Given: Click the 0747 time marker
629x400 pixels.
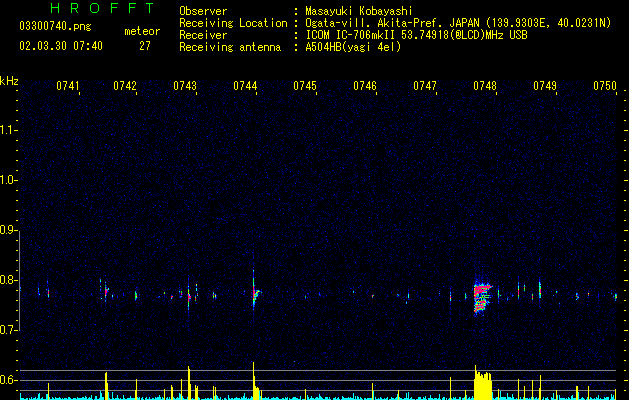Looking at the screenshot, I should tap(425, 86).
